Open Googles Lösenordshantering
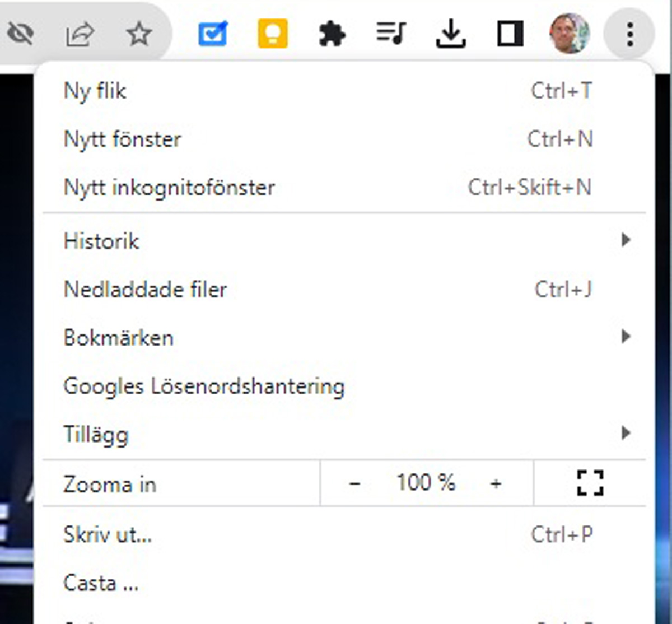The image size is (672, 624). (x=204, y=385)
